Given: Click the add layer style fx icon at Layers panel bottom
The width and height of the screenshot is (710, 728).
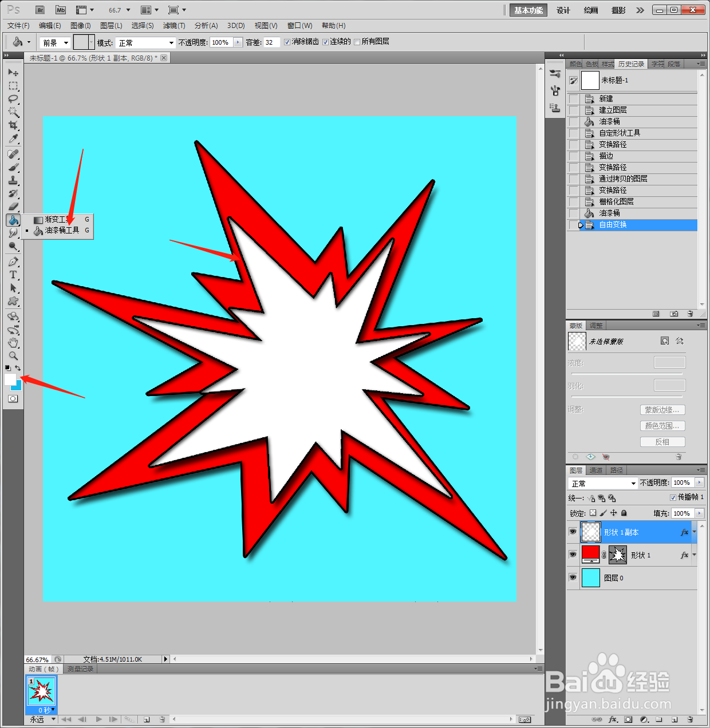Looking at the screenshot, I should [613, 719].
